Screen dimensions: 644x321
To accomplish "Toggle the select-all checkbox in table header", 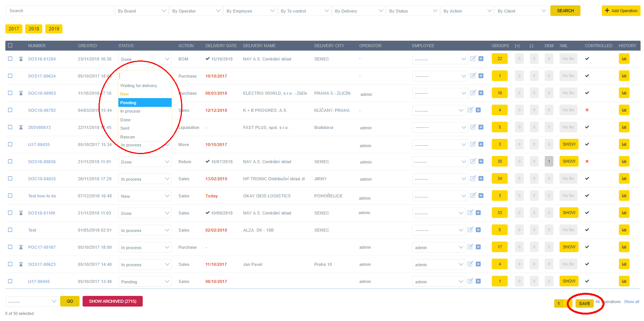I will coord(10,45).
